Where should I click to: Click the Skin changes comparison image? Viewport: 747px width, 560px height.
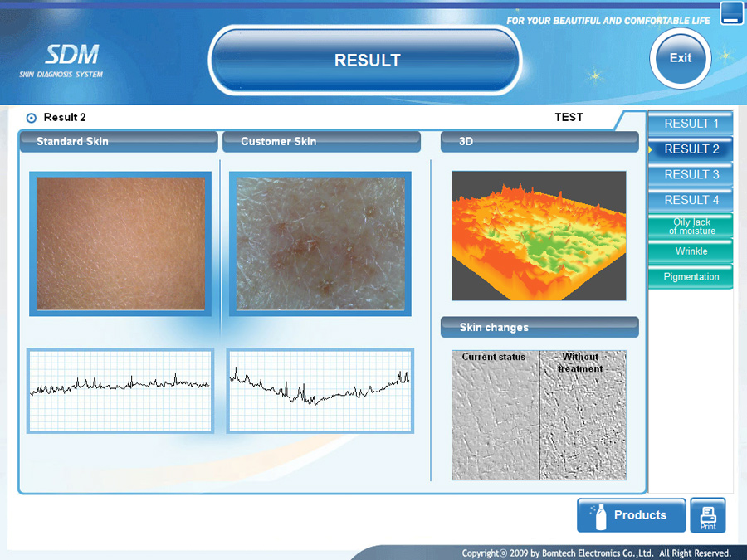click(x=539, y=415)
